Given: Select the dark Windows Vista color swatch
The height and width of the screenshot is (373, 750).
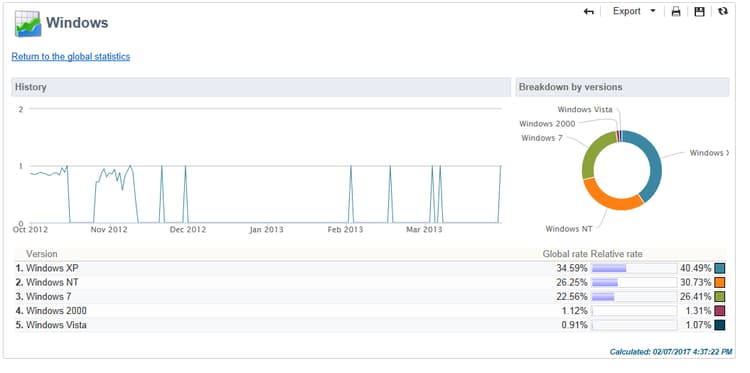Looking at the screenshot, I should [x=719, y=325].
